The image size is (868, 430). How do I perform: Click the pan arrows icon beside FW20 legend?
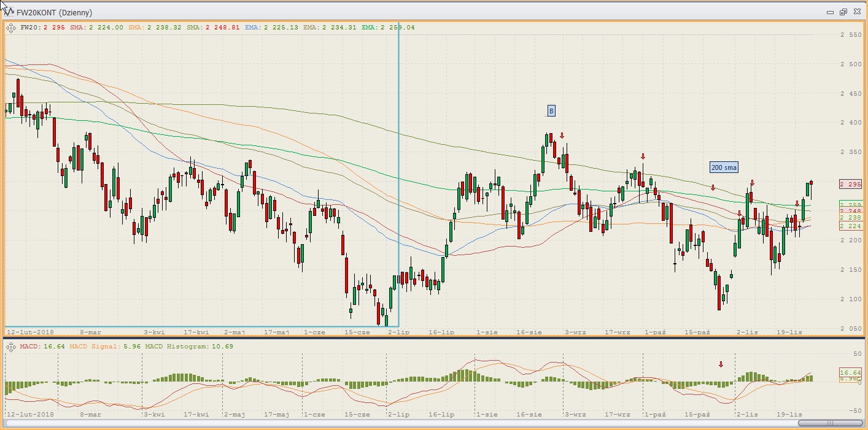pyautogui.click(x=10, y=28)
